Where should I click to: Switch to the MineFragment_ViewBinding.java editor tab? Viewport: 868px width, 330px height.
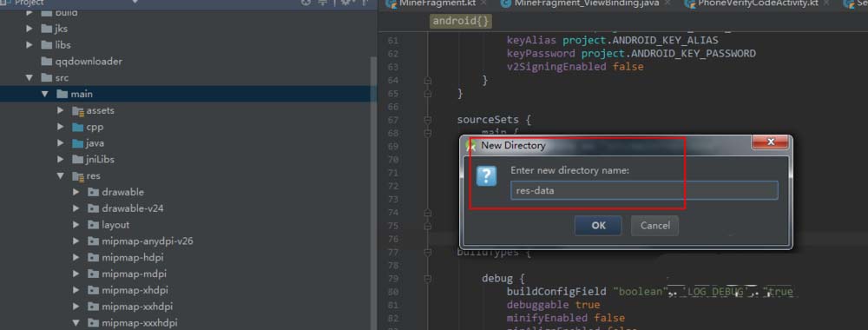(585, 3)
